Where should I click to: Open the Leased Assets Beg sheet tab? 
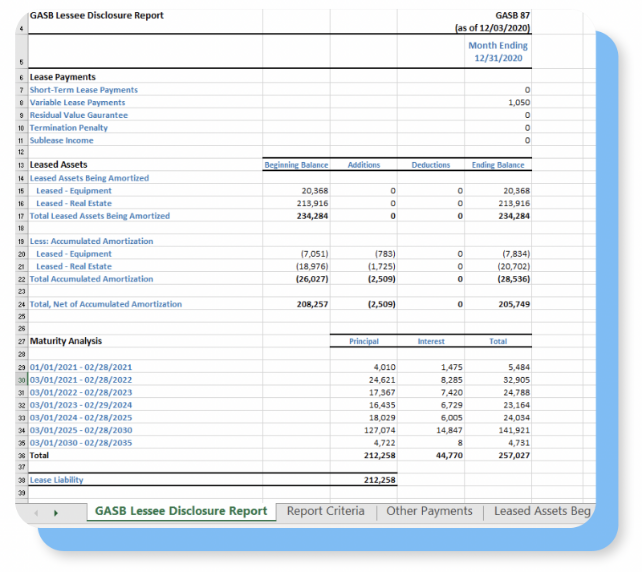point(541,511)
